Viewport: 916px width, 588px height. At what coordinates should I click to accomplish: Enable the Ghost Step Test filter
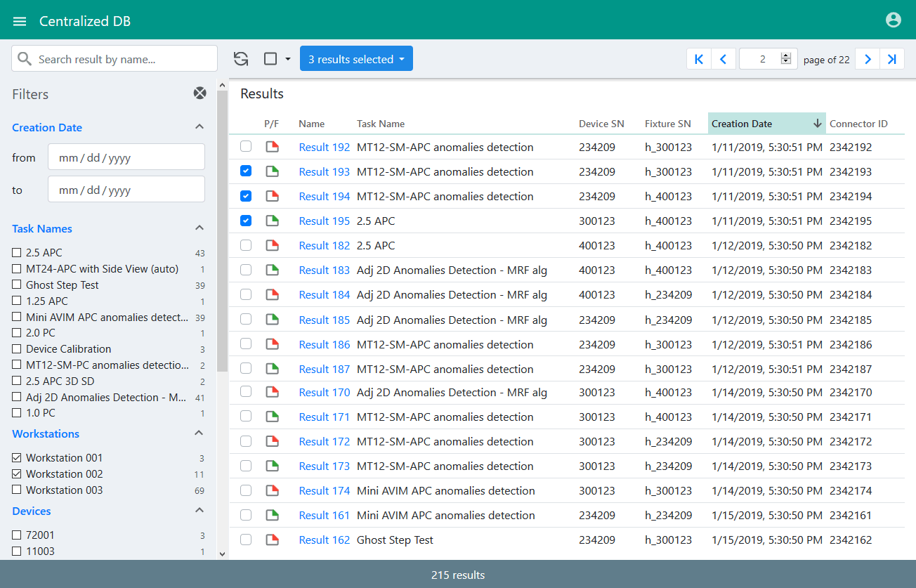coord(17,285)
